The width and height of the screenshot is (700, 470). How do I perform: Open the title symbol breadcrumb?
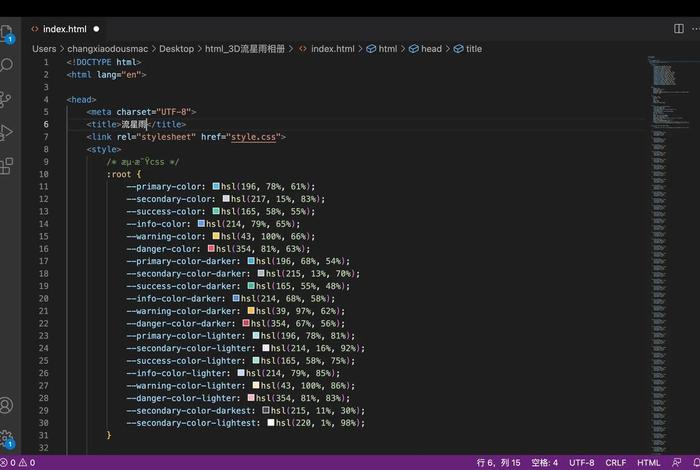click(468, 49)
